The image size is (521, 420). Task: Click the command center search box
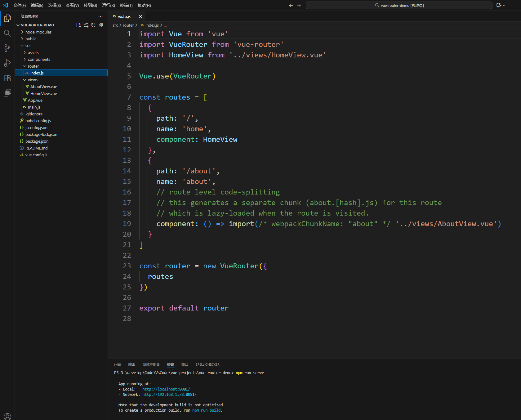click(399, 5)
